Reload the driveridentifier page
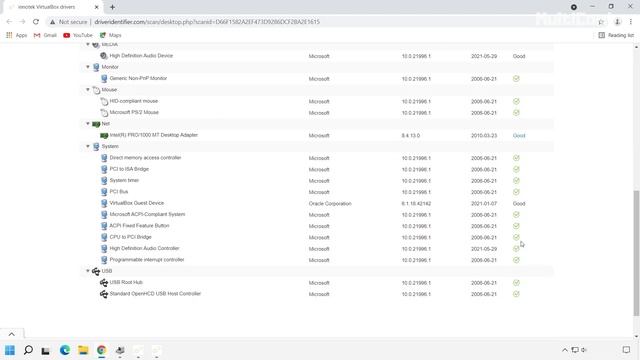This screenshot has height=360, width=640. 36,22
